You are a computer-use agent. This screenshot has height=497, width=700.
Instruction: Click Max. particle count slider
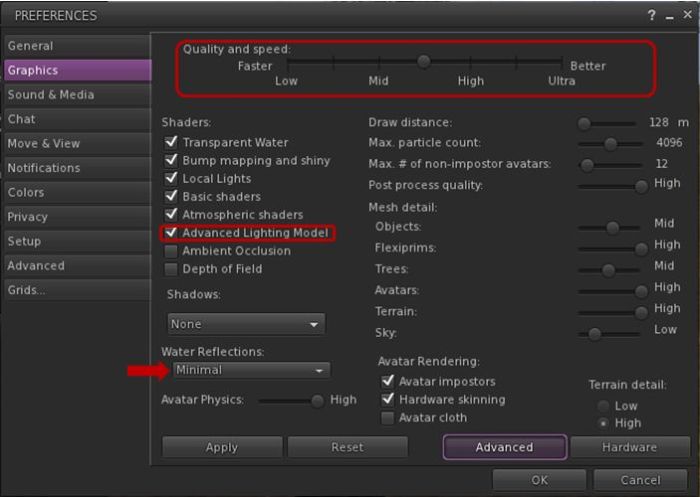coord(610,143)
